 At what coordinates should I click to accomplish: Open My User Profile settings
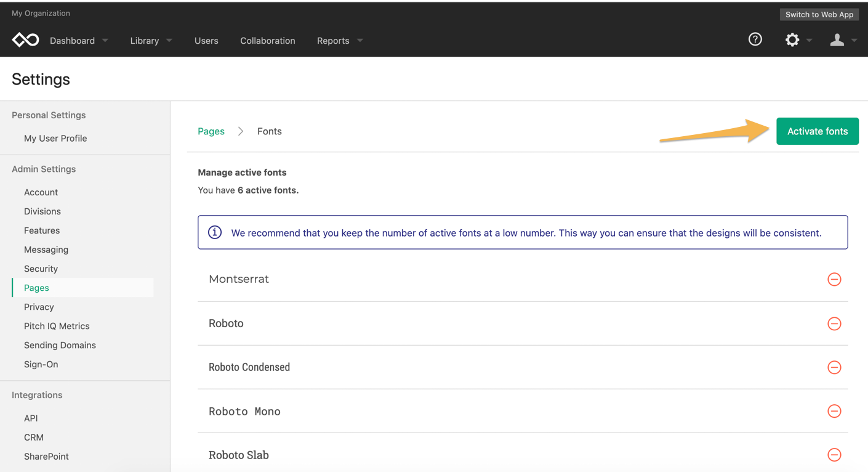(x=55, y=138)
